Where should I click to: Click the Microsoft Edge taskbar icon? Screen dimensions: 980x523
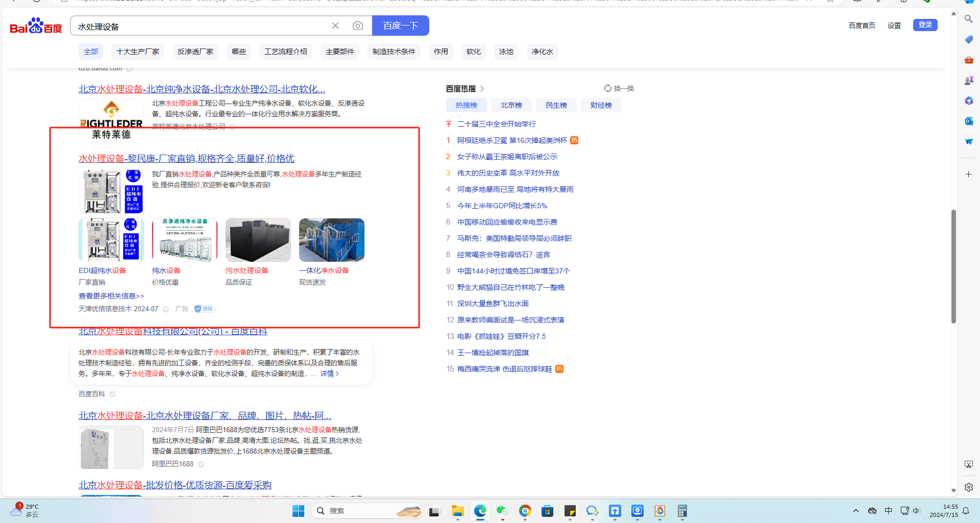[x=480, y=511]
